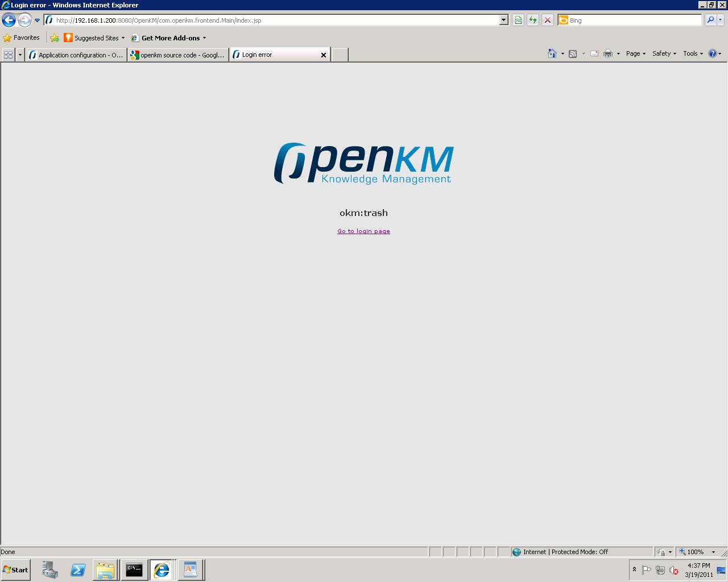Switch to the openkm source code tab
The height and width of the screenshot is (582, 728).
point(177,55)
